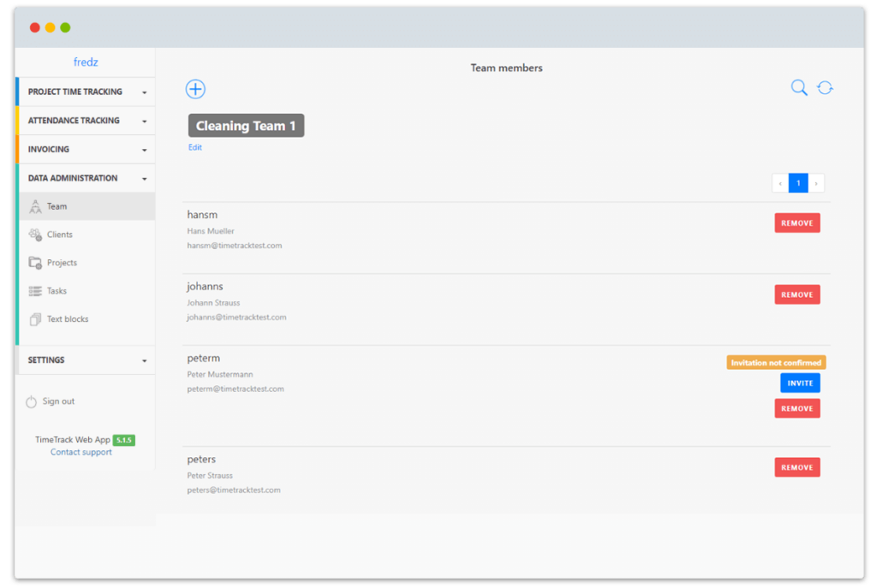This screenshot has height=588, width=882.
Task: Go to Projects in the sidebar
Action: click(x=62, y=263)
